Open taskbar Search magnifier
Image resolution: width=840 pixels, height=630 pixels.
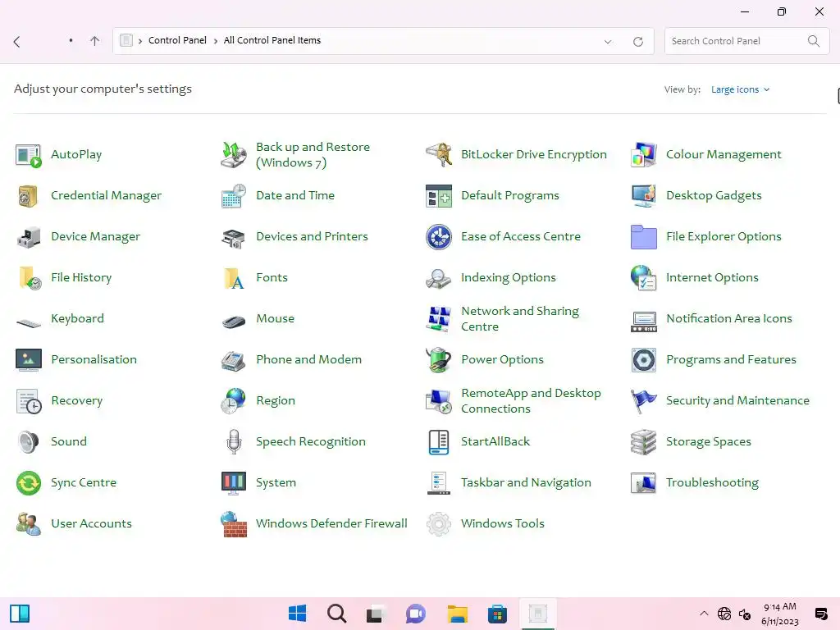tap(337, 614)
